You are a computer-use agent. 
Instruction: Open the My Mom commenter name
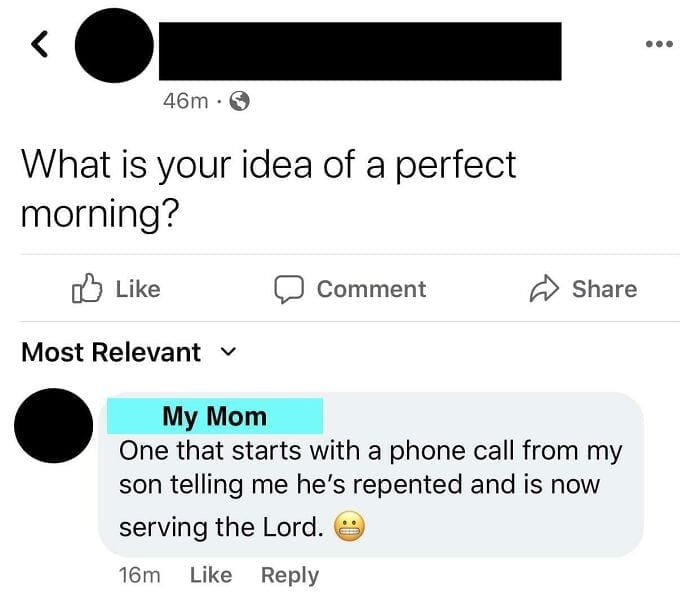pyautogui.click(x=215, y=416)
